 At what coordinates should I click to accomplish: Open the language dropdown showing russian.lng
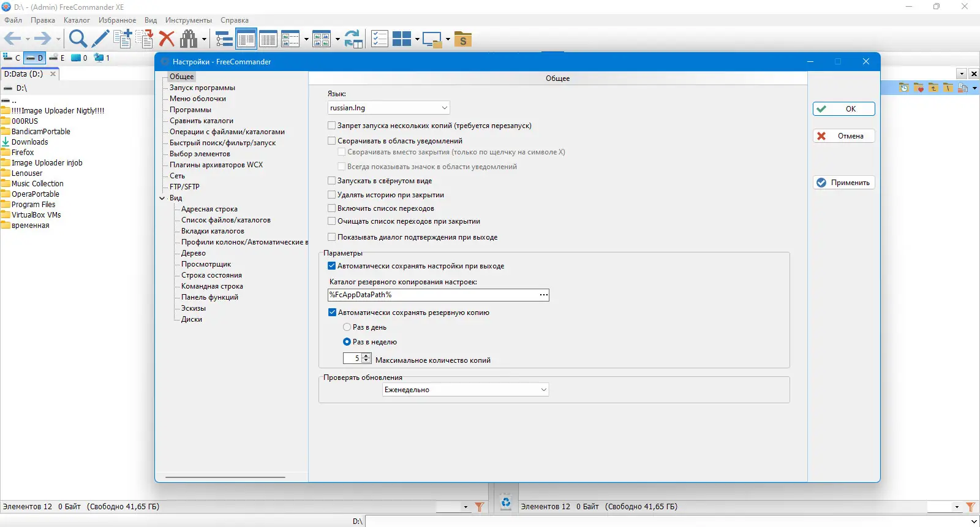(389, 108)
